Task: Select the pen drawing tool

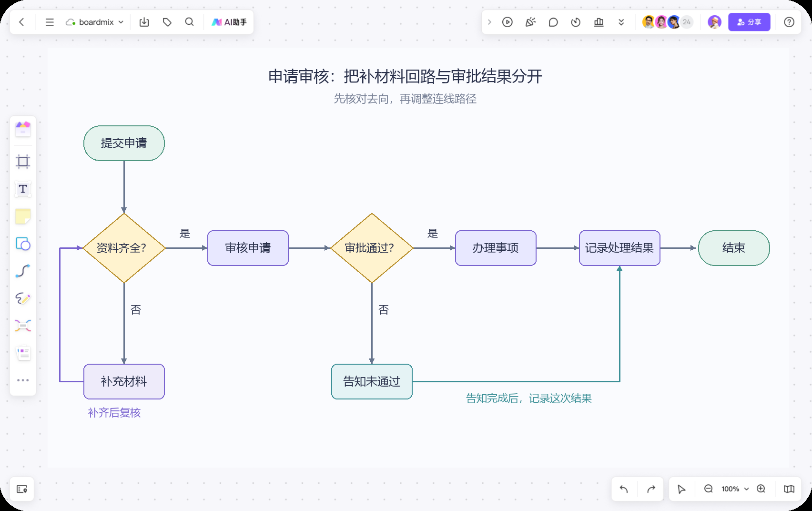Action: pyautogui.click(x=23, y=298)
